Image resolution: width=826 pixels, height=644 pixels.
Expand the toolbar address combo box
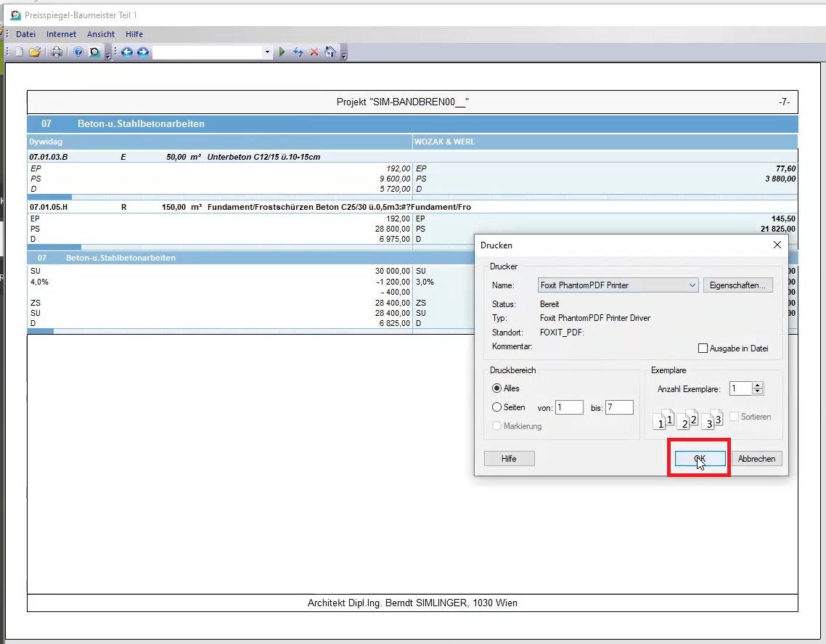(x=267, y=52)
